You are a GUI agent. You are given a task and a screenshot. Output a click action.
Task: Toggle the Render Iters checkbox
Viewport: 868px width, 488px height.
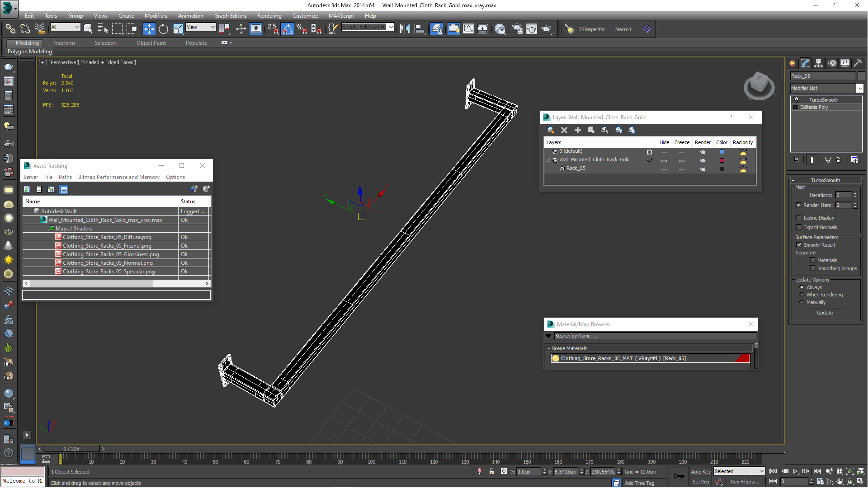[x=798, y=205]
